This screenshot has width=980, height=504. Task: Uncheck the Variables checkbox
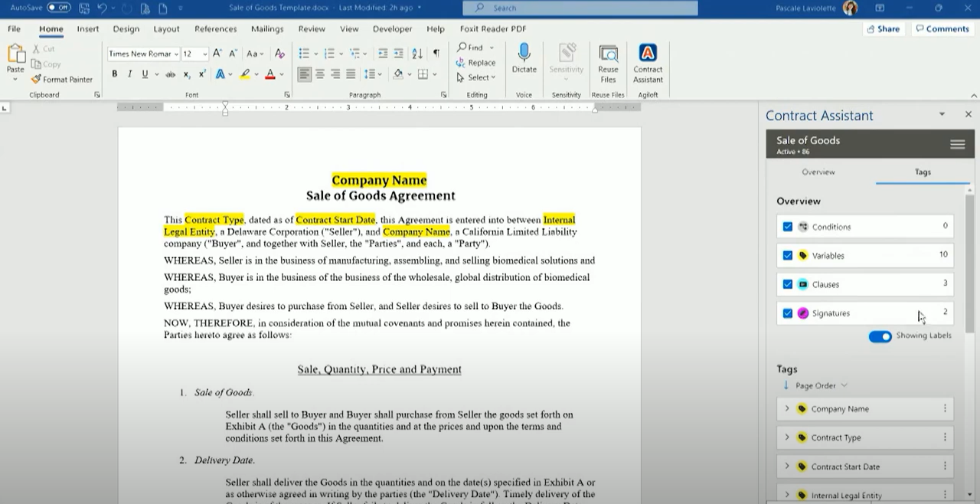[788, 255]
